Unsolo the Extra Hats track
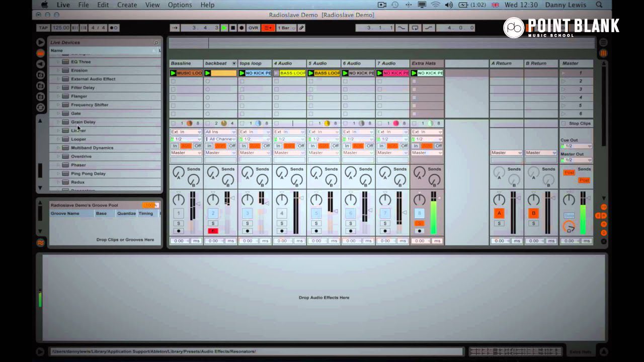644x362 pixels. pos(419,223)
